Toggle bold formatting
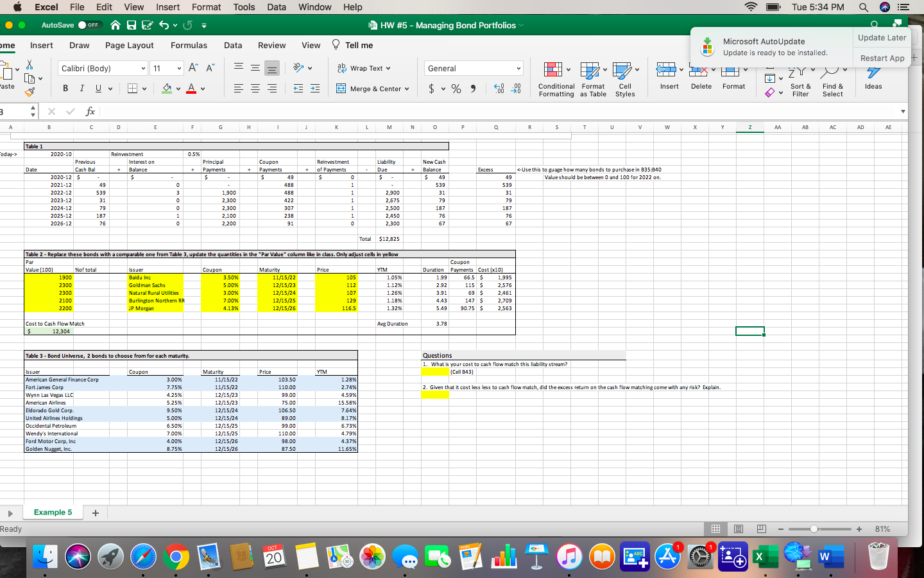This screenshot has height=578, width=924. (x=65, y=88)
